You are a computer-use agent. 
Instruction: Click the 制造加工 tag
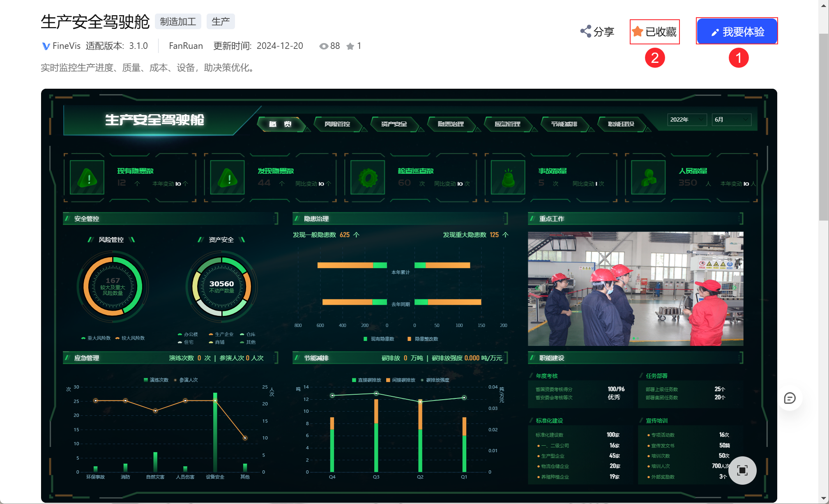tap(178, 21)
